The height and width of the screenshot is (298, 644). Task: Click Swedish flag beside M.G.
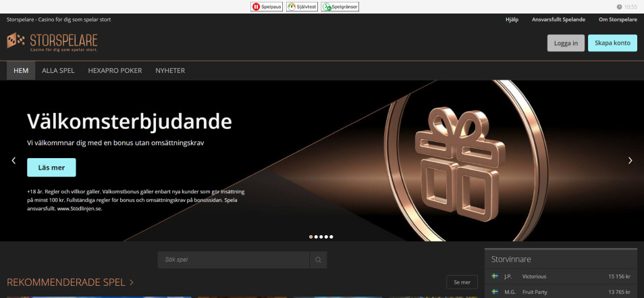coord(495,292)
